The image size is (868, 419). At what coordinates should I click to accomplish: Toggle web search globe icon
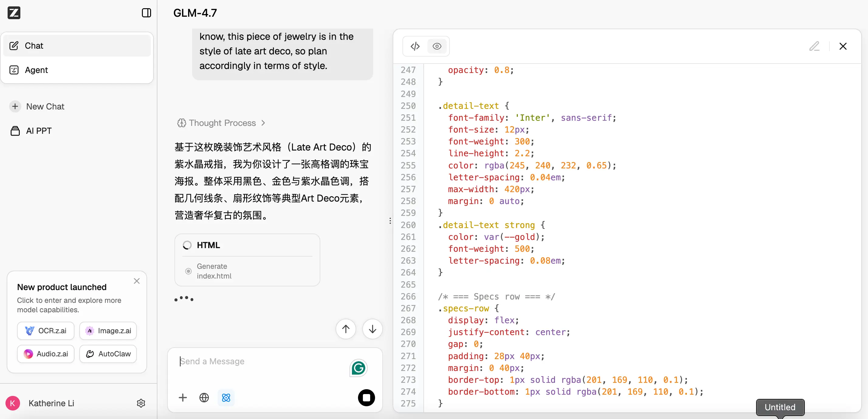point(204,397)
